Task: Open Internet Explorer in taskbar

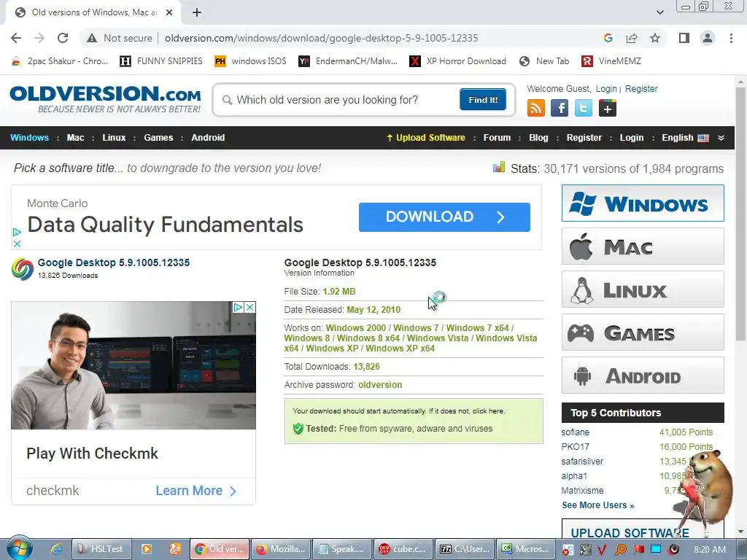Action: point(56,549)
